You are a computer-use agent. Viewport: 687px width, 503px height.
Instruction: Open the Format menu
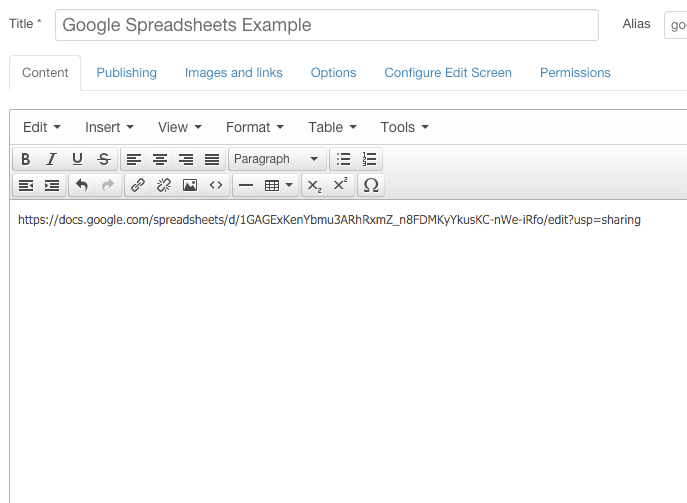pyautogui.click(x=255, y=127)
